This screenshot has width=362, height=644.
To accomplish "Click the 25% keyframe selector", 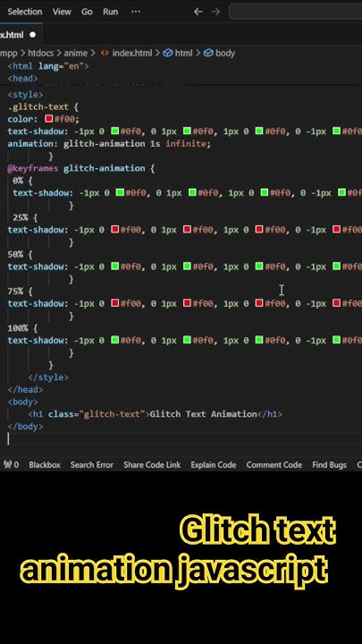I will point(20,217).
